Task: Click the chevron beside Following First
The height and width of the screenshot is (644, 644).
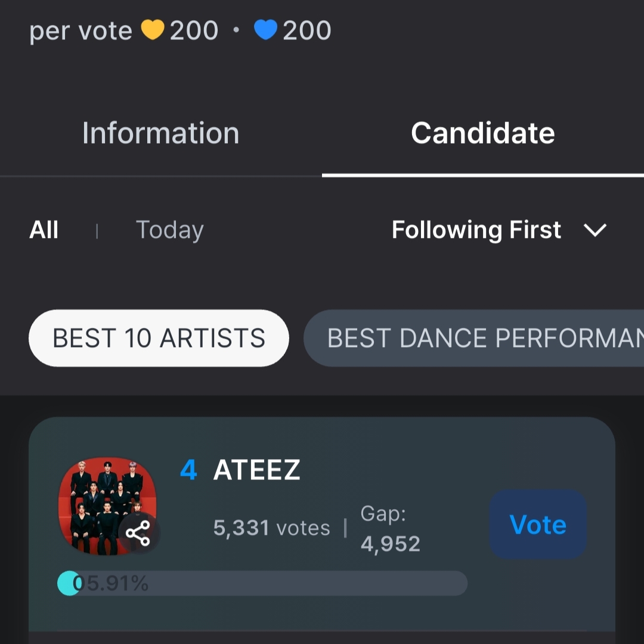Action: (595, 230)
